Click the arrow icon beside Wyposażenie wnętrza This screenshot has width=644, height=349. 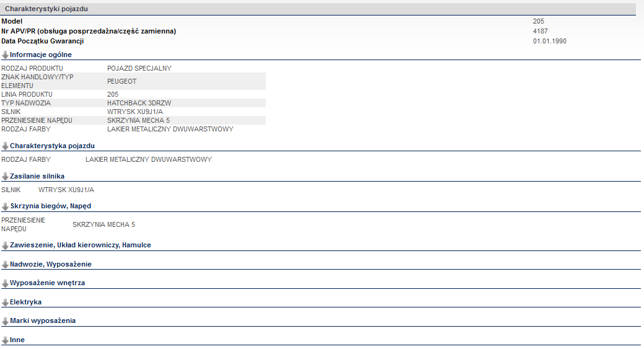pyautogui.click(x=5, y=283)
